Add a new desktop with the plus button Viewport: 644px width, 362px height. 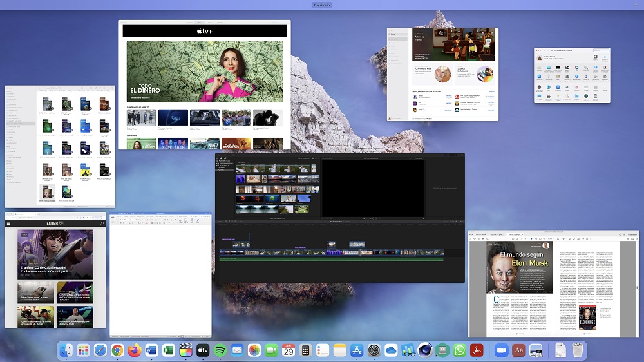coord(637,5)
